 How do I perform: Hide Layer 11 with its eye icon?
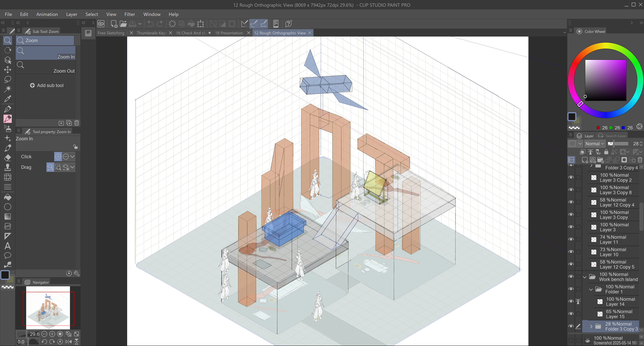[x=571, y=239]
